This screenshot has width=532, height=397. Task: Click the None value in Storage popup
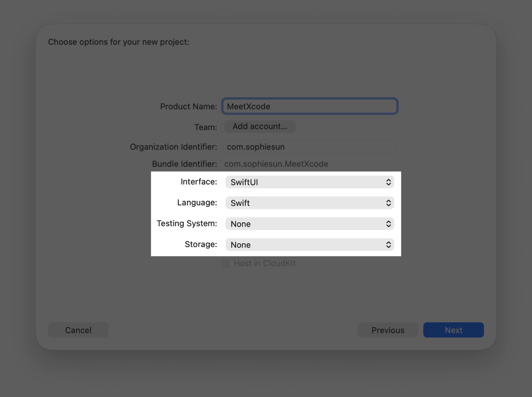(x=240, y=245)
